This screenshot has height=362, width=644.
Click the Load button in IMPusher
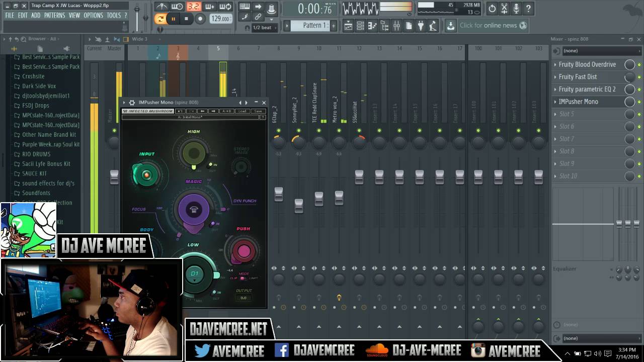(x=243, y=111)
